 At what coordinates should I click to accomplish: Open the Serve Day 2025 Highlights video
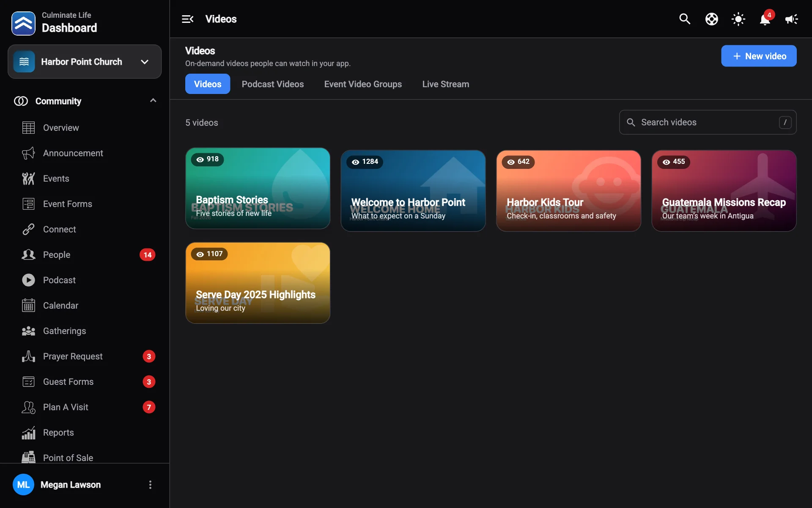pyautogui.click(x=258, y=283)
